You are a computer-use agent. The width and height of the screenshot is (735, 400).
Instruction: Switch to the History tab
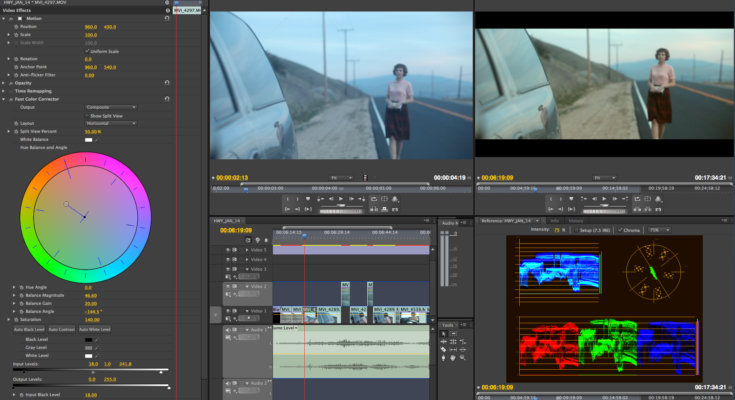pos(576,220)
